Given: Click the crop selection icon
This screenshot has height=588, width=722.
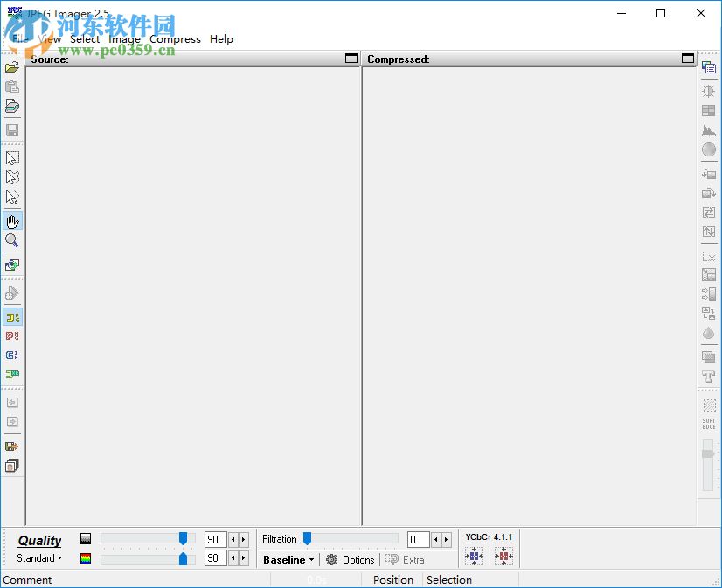Looking at the screenshot, I should (x=709, y=256).
